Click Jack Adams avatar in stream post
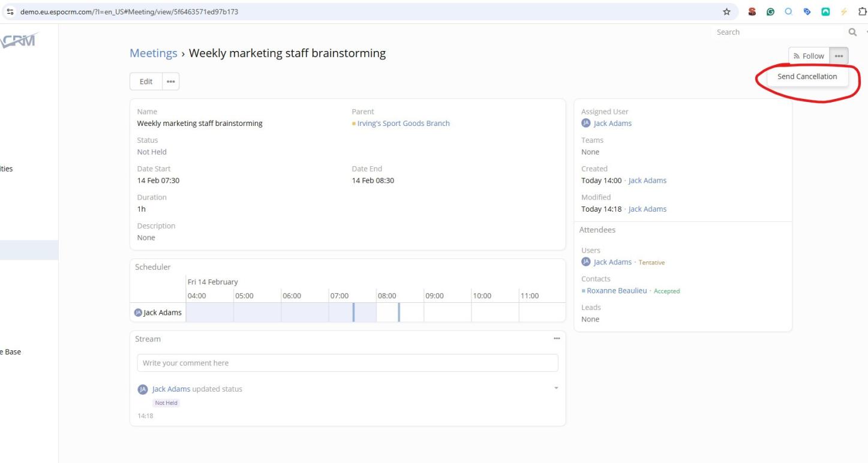This screenshot has width=868, height=463. [142, 389]
